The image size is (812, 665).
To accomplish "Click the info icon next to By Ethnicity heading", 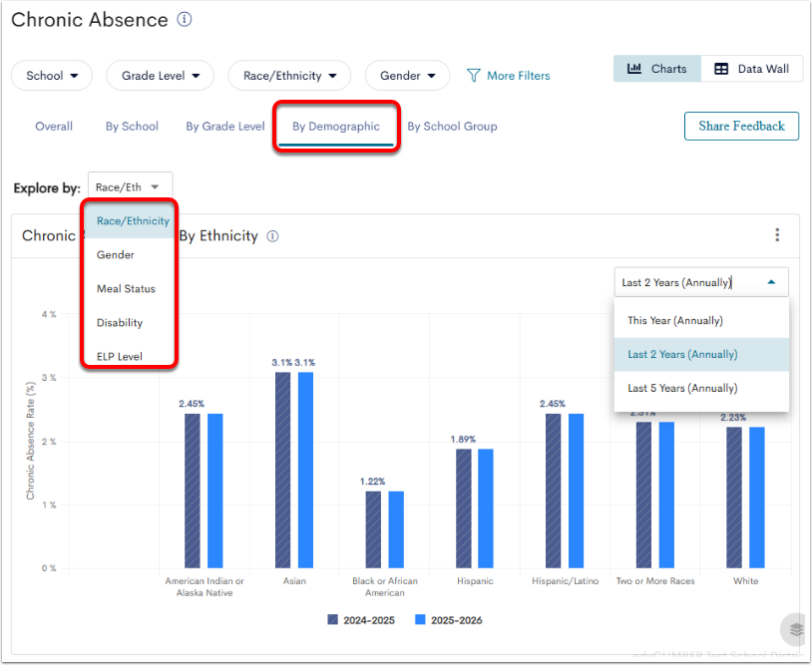I will (x=272, y=236).
